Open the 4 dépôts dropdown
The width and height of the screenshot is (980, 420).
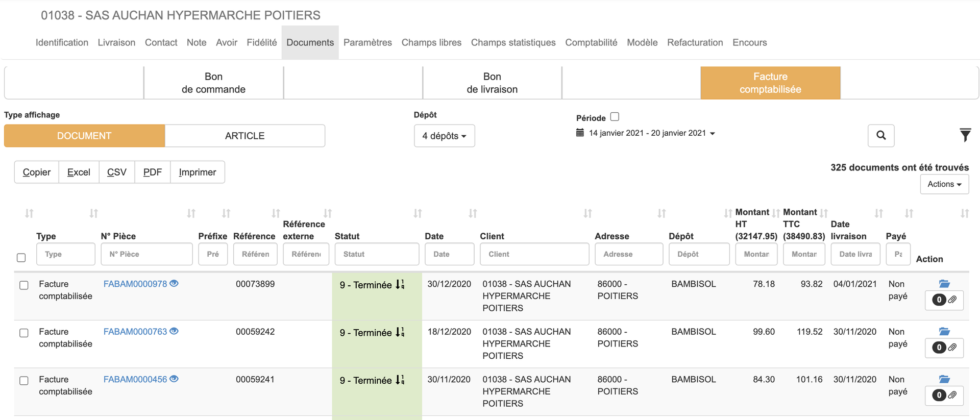pos(444,136)
